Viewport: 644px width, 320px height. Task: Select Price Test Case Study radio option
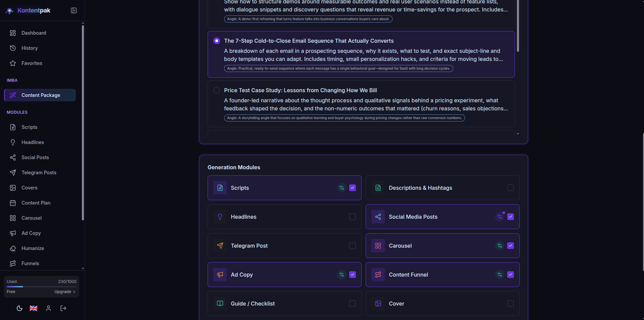point(217,90)
